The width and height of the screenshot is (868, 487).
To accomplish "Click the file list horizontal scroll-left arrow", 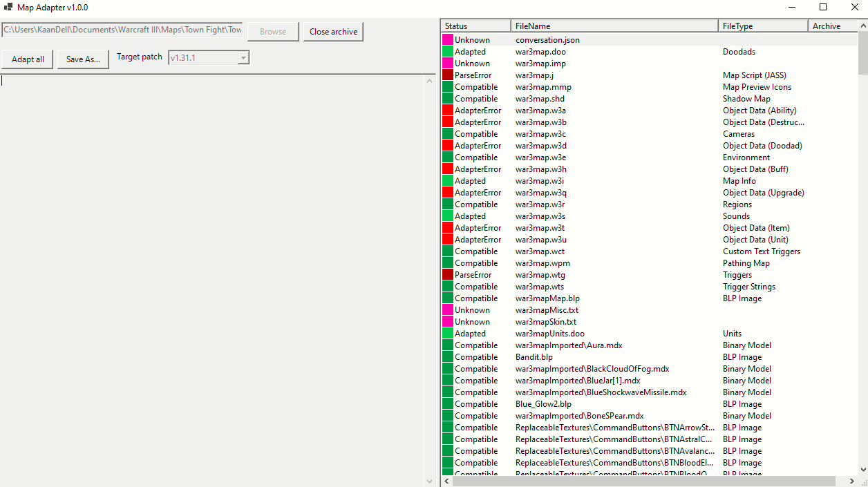I will [446, 481].
